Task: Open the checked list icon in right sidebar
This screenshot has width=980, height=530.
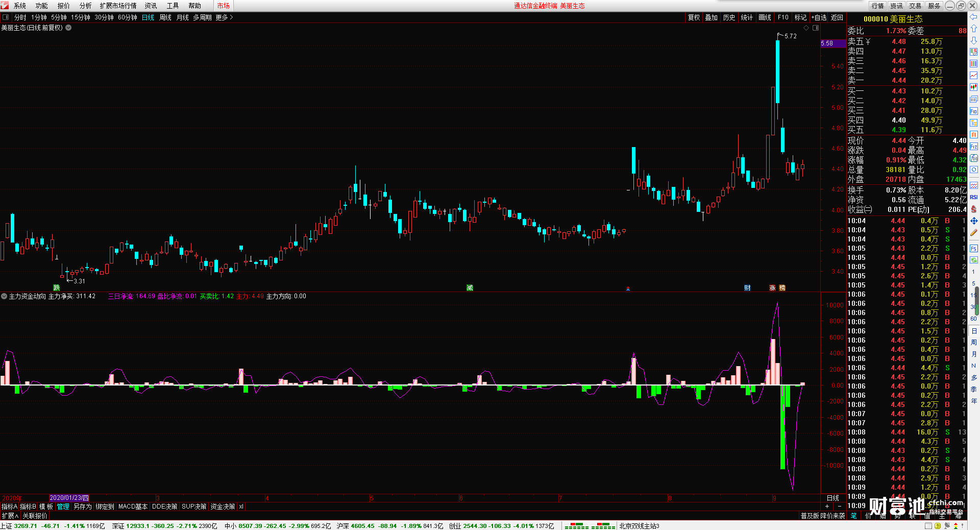Action: pyautogui.click(x=973, y=52)
